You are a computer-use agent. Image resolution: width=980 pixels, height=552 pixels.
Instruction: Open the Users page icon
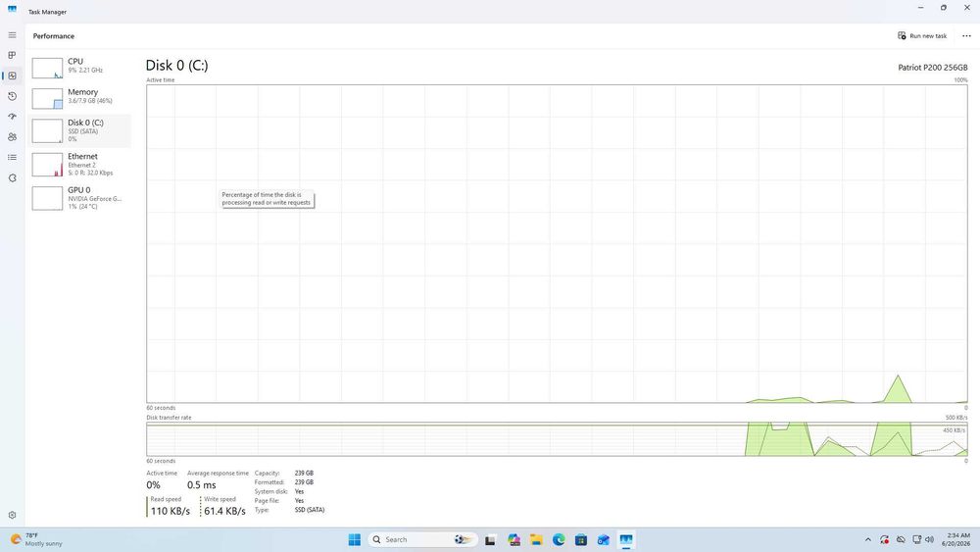[x=12, y=137]
